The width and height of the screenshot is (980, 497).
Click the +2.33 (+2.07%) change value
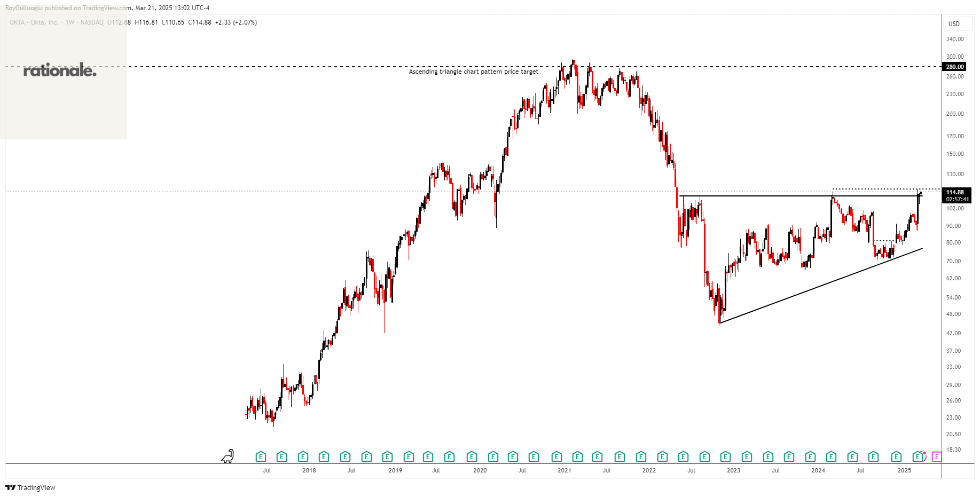pyautogui.click(x=236, y=22)
